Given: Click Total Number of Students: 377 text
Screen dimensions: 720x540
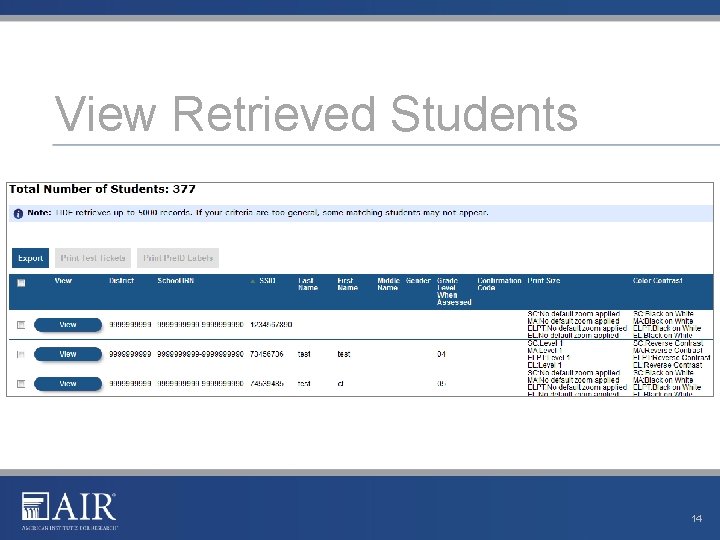Looking at the screenshot, I should click(x=102, y=189).
